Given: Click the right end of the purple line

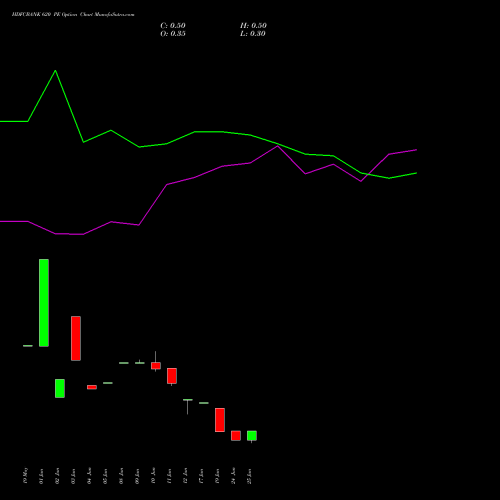Looking at the screenshot, I should click(416, 150).
